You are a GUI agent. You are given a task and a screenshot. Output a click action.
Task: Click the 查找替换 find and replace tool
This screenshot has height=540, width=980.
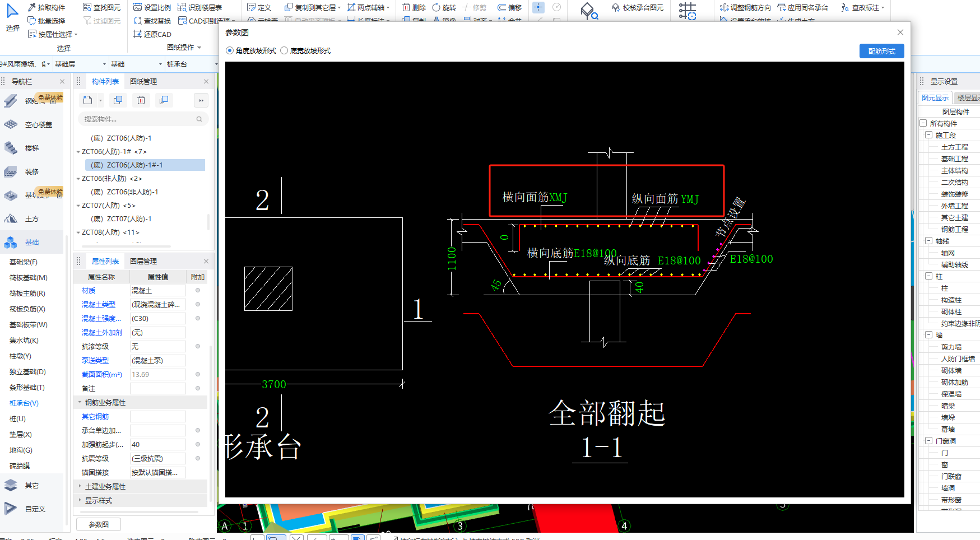click(152, 21)
